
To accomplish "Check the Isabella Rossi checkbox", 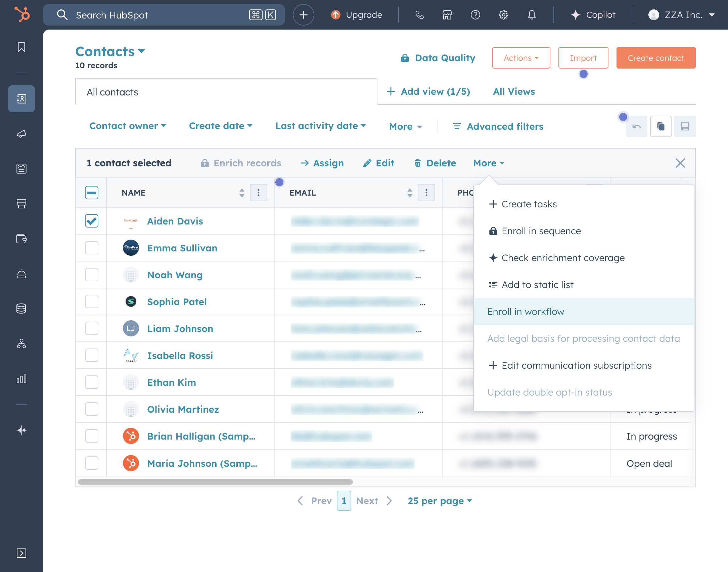I will [x=92, y=355].
